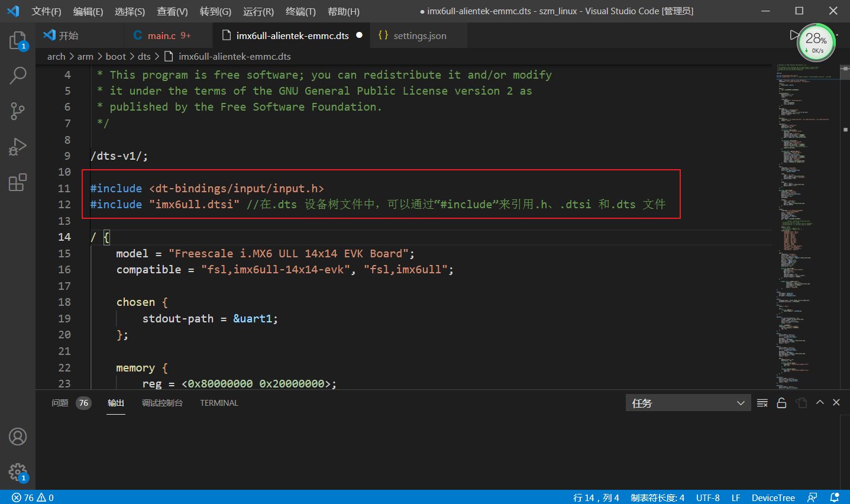The height and width of the screenshot is (504, 850).
Task: Select the imx6ull-alientek-emmc.dts editor tab
Action: tap(292, 35)
